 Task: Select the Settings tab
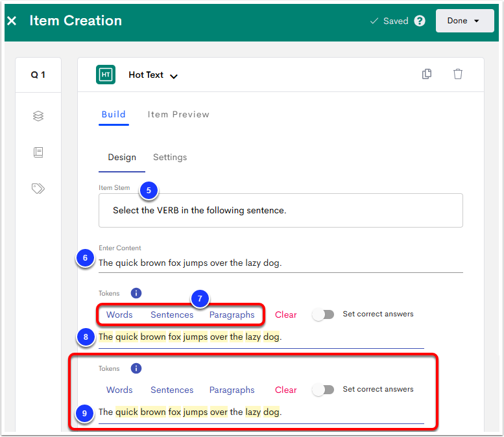click(170, 157)
